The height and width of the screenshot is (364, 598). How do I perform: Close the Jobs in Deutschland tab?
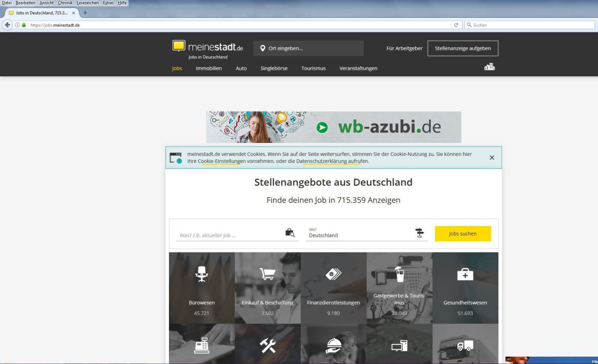(x=73, y=13)
